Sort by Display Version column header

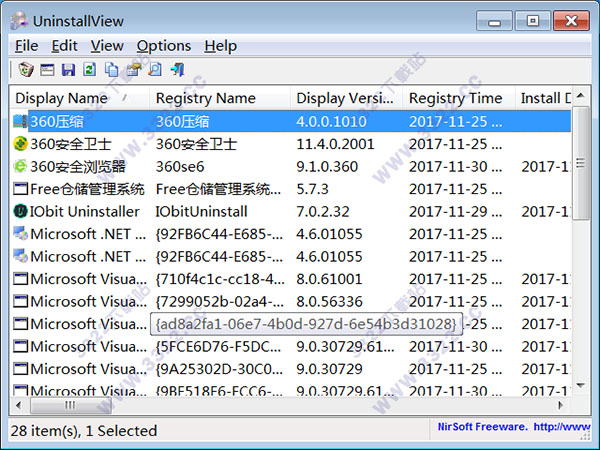(346, 98)
